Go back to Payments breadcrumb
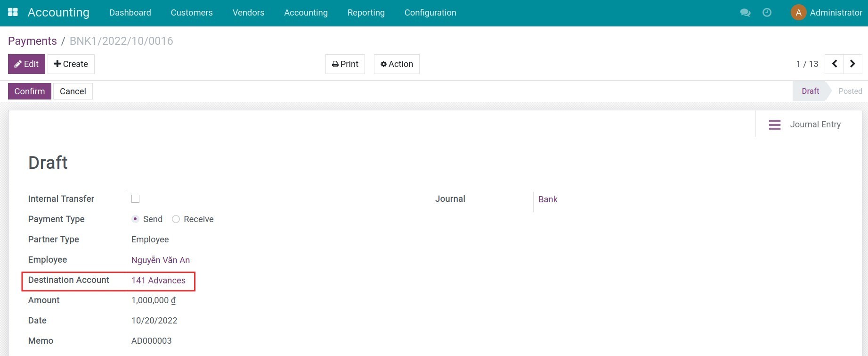This screenshot has height=356, width=868. 32,41
